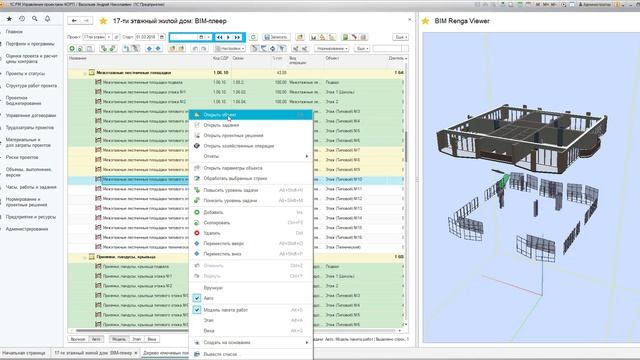Toggle the Модель button below table

(x=119, y=339)
